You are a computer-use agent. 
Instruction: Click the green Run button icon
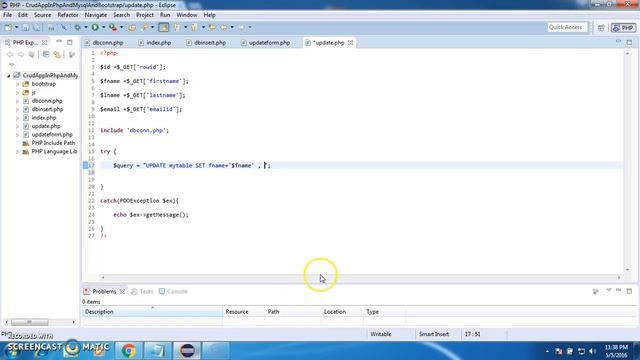(x=95, y=27)
